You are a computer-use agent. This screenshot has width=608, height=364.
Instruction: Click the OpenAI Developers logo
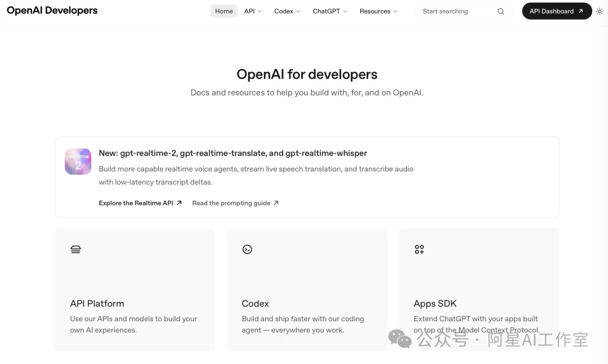click(52, 11)
